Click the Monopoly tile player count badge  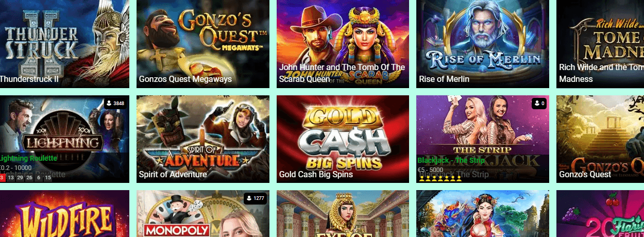point(255,198)
